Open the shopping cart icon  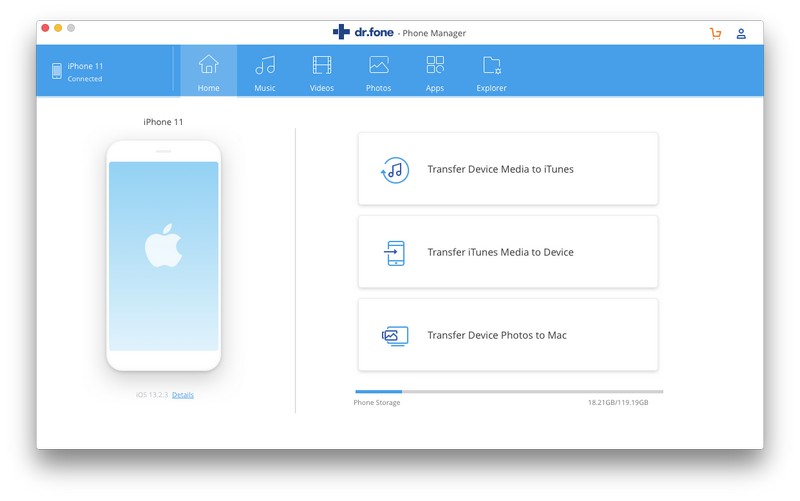715,34
